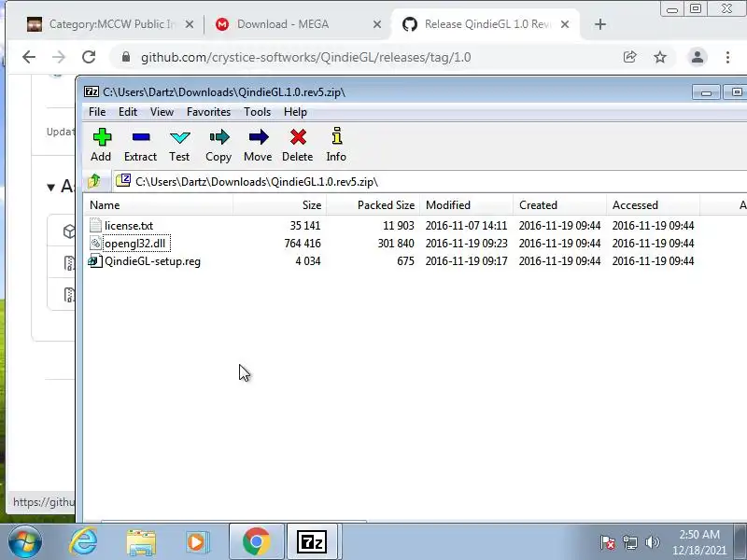Reload the GitHub page
747x560 pixels.
(x=89, y=57)
